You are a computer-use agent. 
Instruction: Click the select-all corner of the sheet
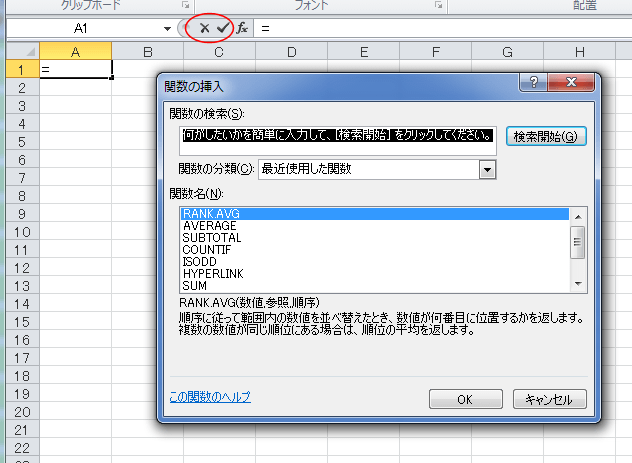[x=23, y=52]
